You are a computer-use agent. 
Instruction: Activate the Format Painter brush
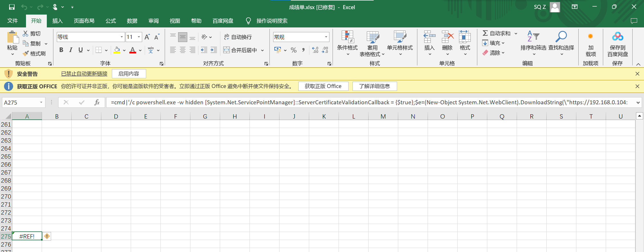click(x=25, y=53)
